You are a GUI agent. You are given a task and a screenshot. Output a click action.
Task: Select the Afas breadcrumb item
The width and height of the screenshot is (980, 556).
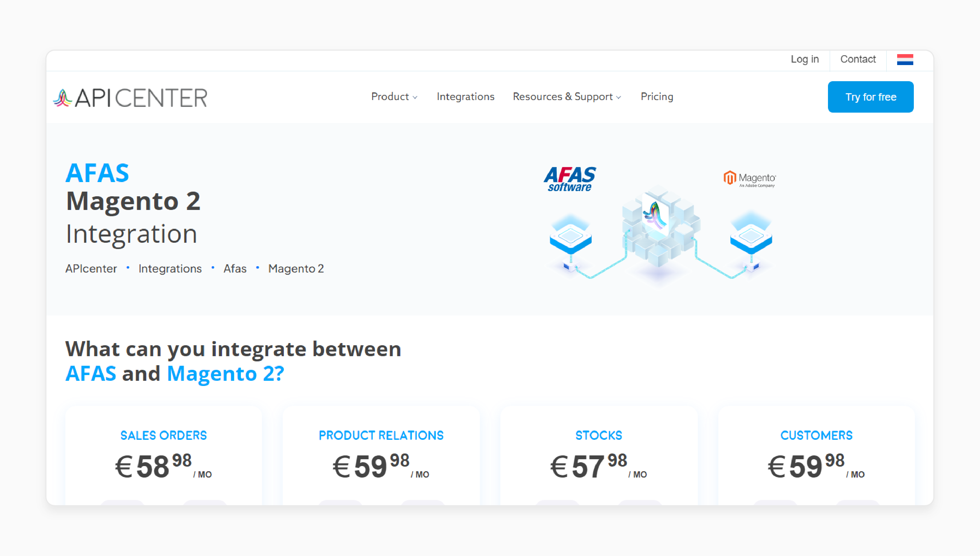point(235,269)
